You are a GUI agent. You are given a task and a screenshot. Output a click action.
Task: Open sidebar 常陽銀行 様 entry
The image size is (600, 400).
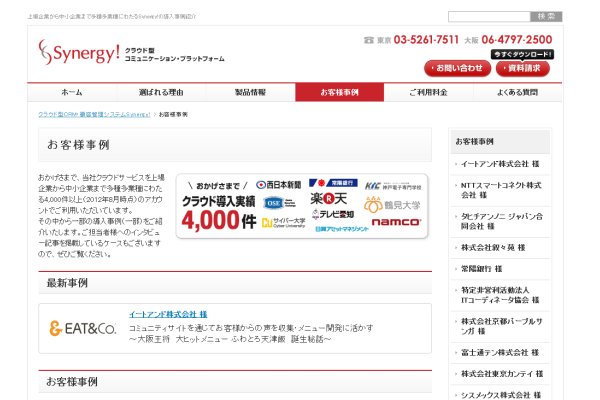(x=500, y=269)
